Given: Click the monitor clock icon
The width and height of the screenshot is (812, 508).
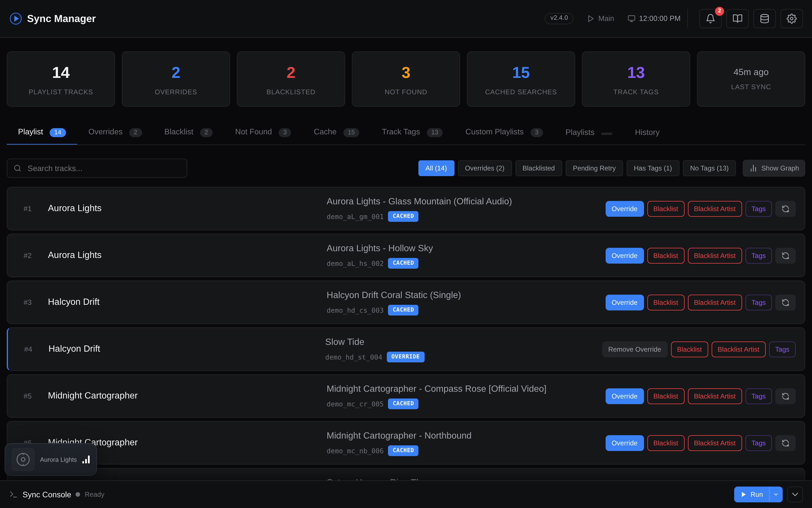Looking at the screenshot, I should click(x=632, y=18).
